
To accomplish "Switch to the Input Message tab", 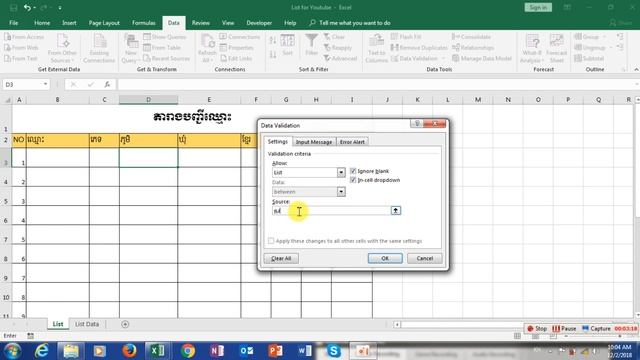I will 314,142.
